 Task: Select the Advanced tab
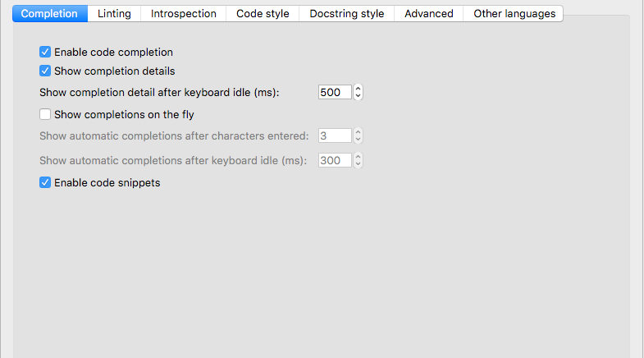click(429, 14)
